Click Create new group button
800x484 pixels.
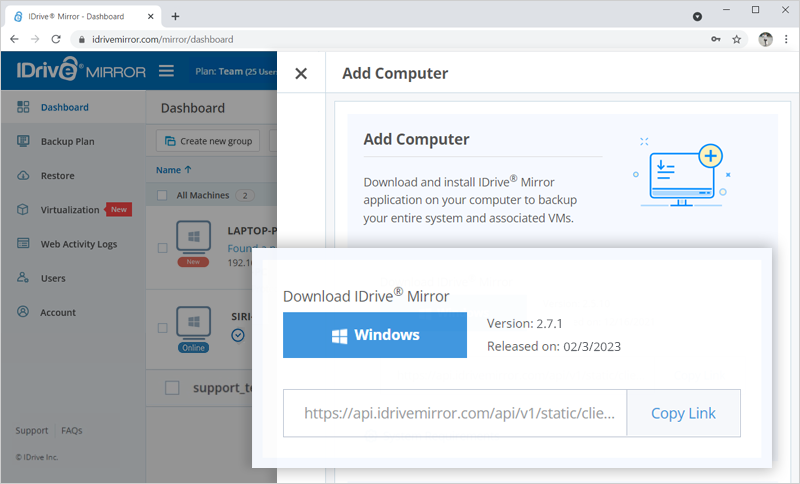pos(208,141)
